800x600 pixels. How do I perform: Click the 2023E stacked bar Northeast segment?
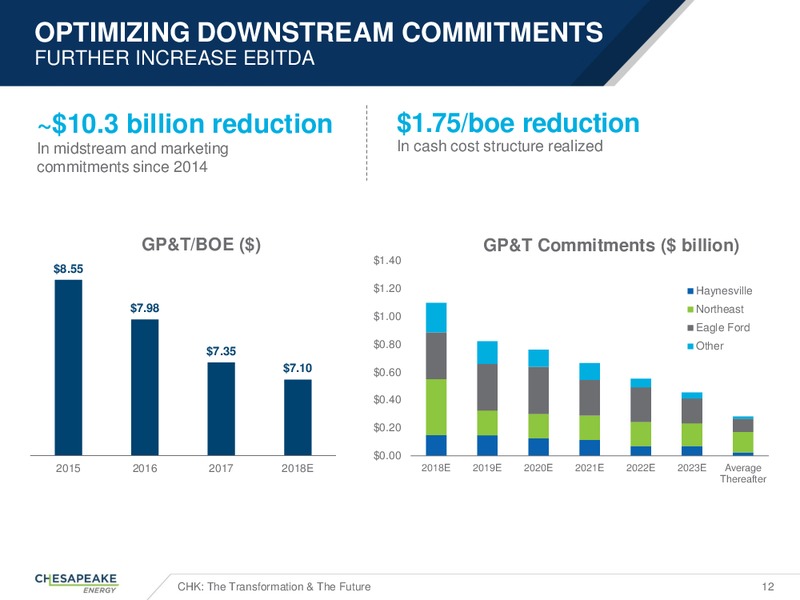click(x=692, y=435)
